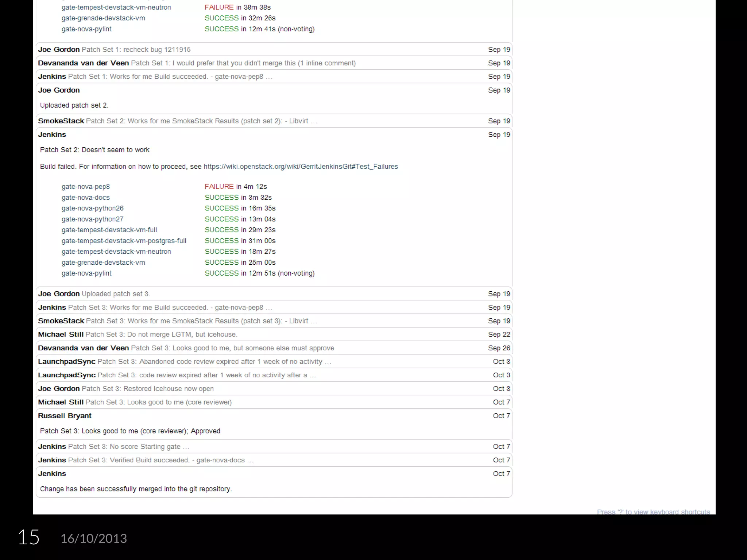Open gate-tempest-devstack-vm-neutron job that succeeded in 18m 27s

click(116, 252)
